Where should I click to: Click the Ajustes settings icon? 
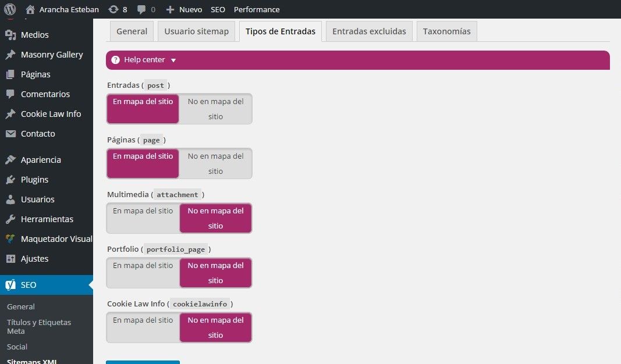click(10, 259)
